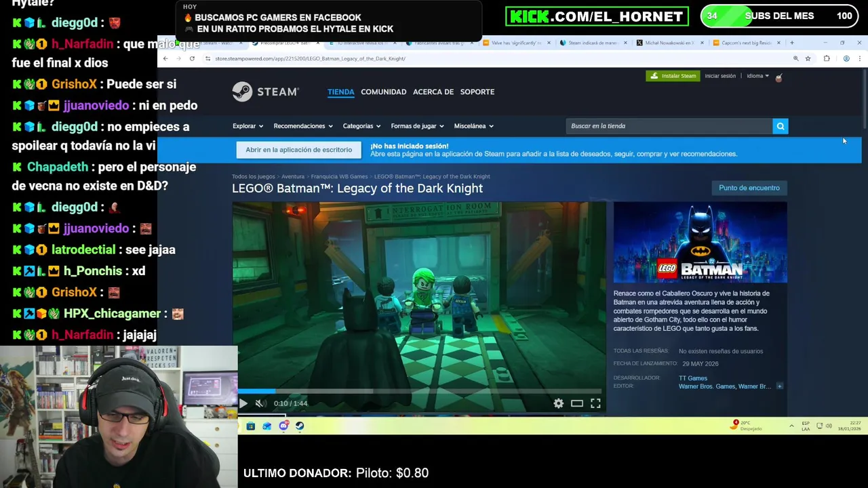Toggle theater mode on the trailer
The image size is (868, 488).
[576, 403]
